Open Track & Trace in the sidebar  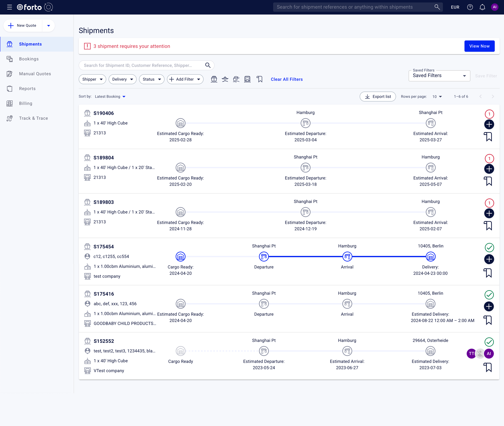coord(33,118)
